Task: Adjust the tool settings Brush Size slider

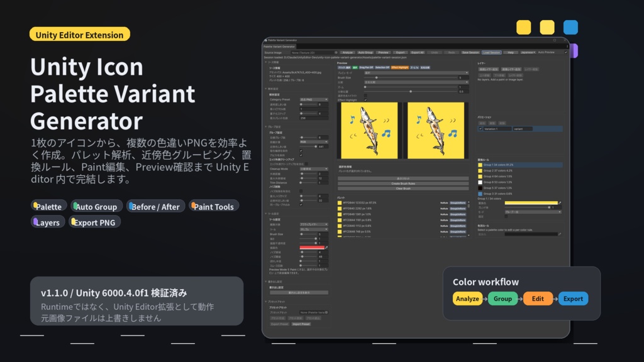Action: coord(308,234)
